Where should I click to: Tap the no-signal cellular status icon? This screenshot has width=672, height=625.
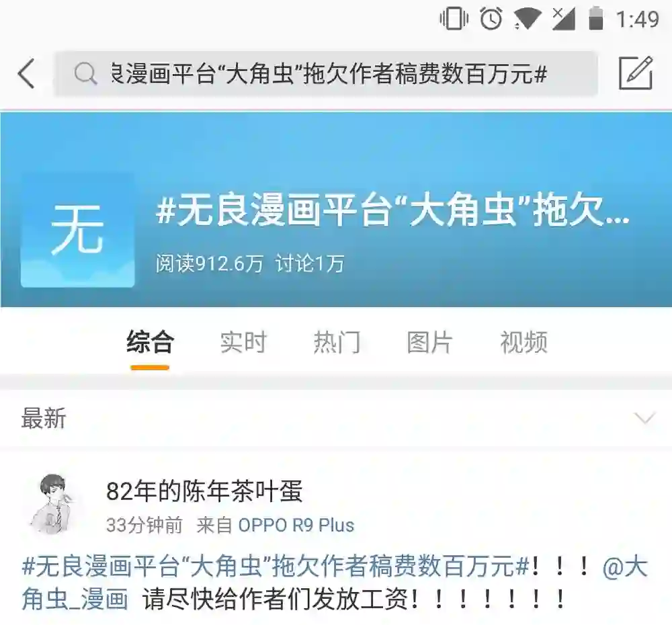[563, 19]
